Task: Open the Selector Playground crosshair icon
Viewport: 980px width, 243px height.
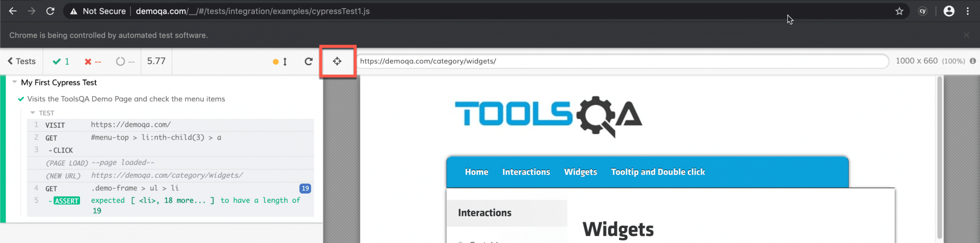Action: 338,61
